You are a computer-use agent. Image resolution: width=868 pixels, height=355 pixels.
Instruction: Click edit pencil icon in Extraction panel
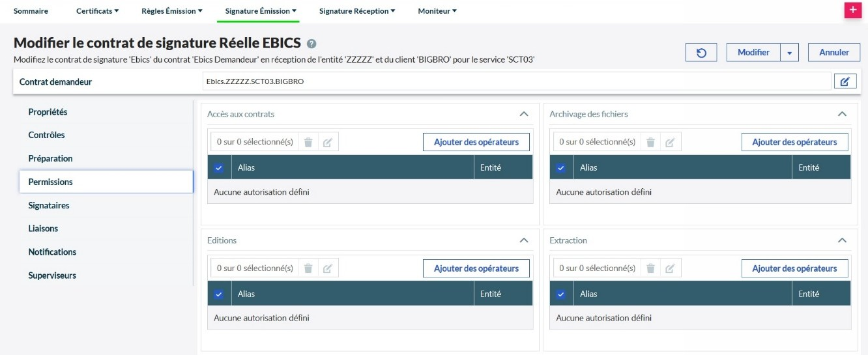[670, 268]
